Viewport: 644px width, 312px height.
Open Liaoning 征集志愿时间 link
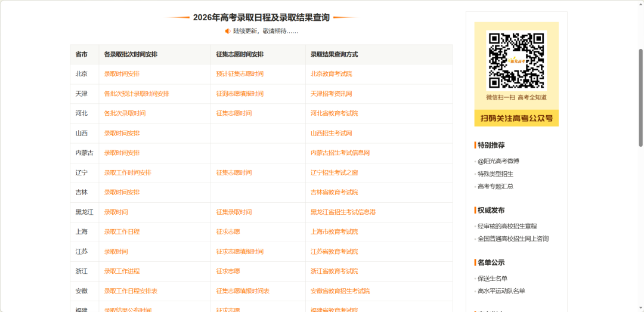point(234,172)
